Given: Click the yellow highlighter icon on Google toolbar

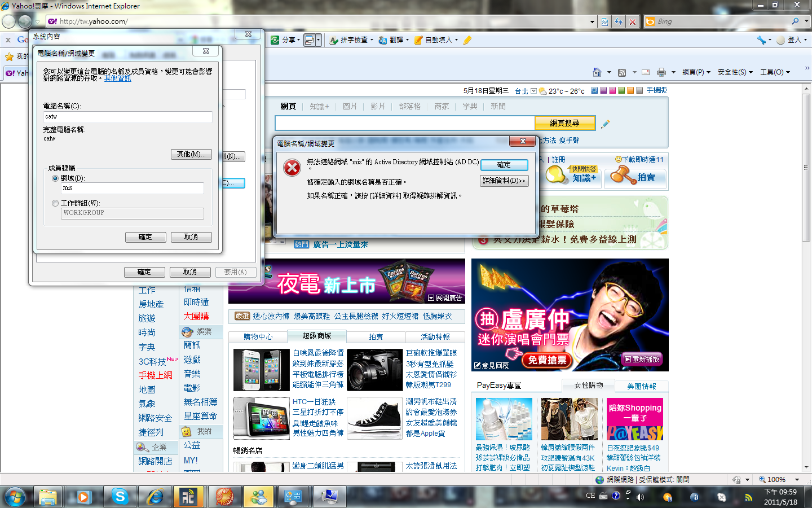Looking at the screenshot, I should (467, 40).
